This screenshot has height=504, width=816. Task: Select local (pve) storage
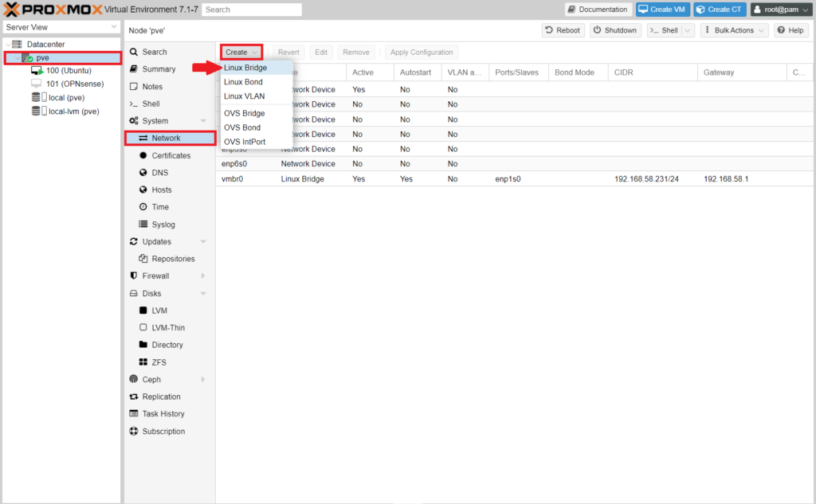coord(66,97)
